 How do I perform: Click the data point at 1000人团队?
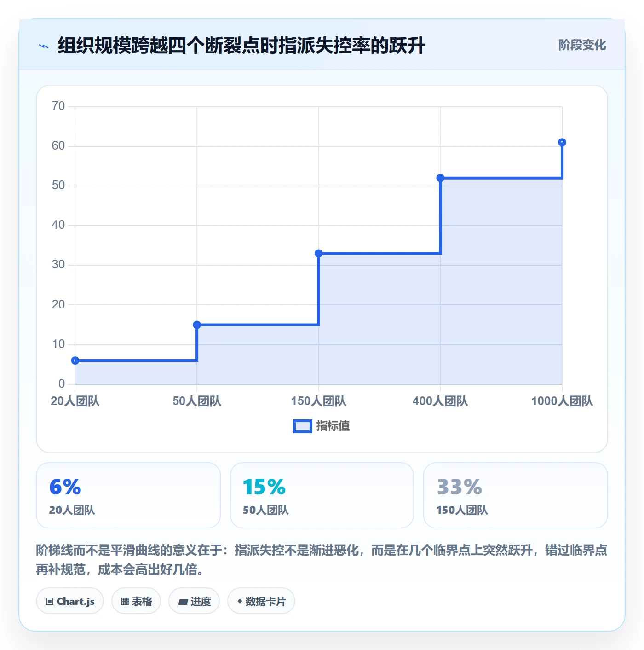click(562, 142)
